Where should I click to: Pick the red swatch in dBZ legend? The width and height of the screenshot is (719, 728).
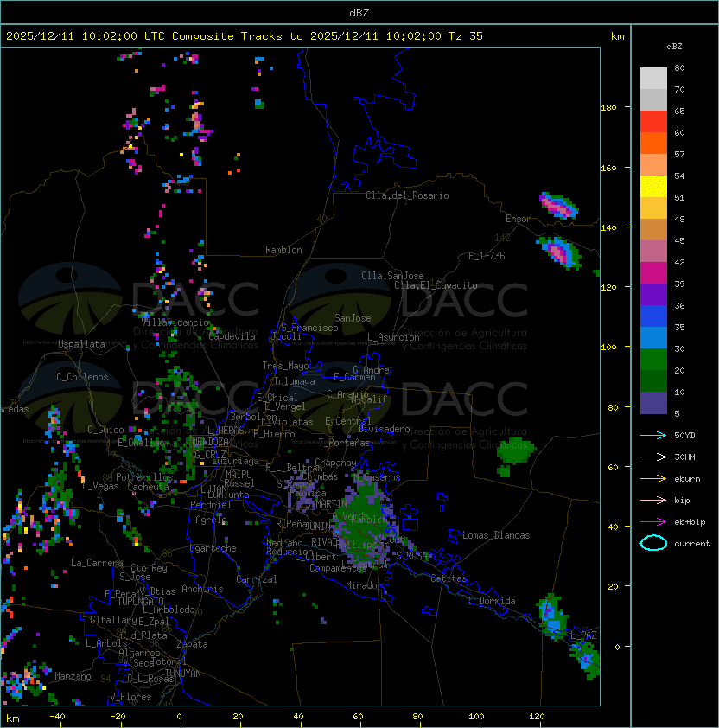pyautogui.click(x=653, y=122)
